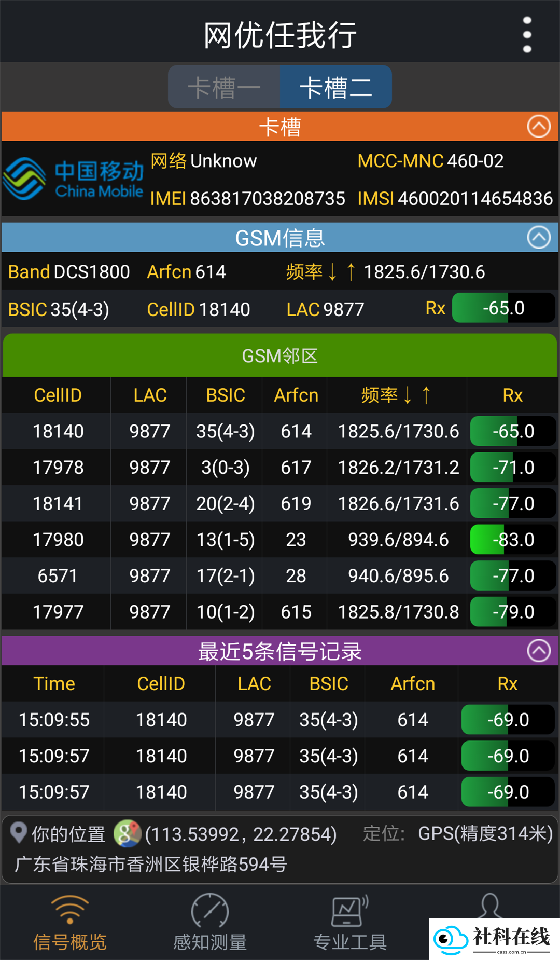Tap the location pin icon
Viewport: 560px width, 960px height.
pyautogui.click(x=19, y=833)
